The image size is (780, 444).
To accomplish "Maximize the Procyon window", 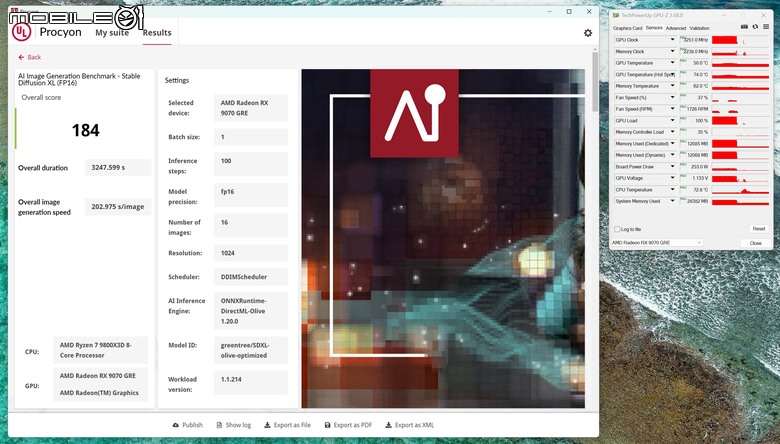I will [569, 11].
